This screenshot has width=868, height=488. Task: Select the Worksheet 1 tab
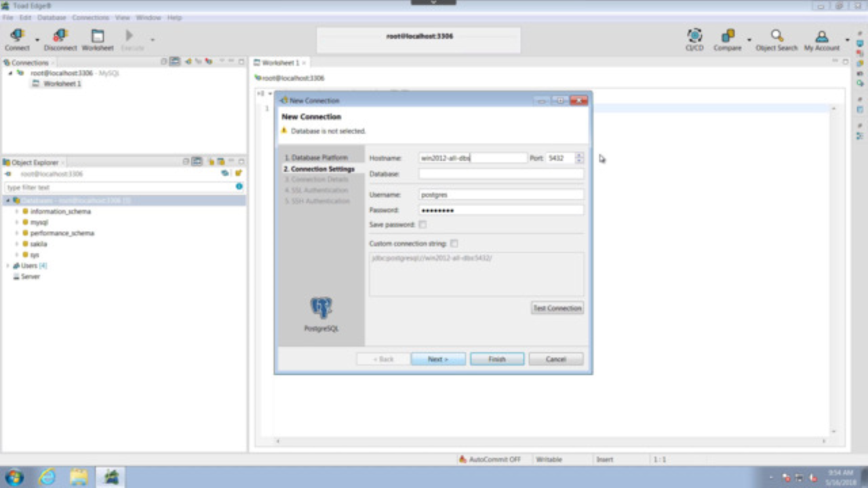[x=280, y=63]
